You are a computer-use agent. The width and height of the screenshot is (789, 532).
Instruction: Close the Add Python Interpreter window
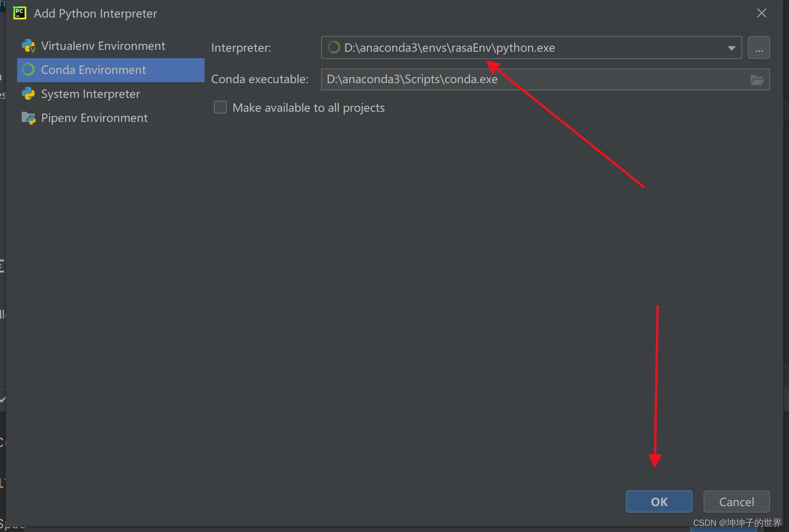[761, 13]
